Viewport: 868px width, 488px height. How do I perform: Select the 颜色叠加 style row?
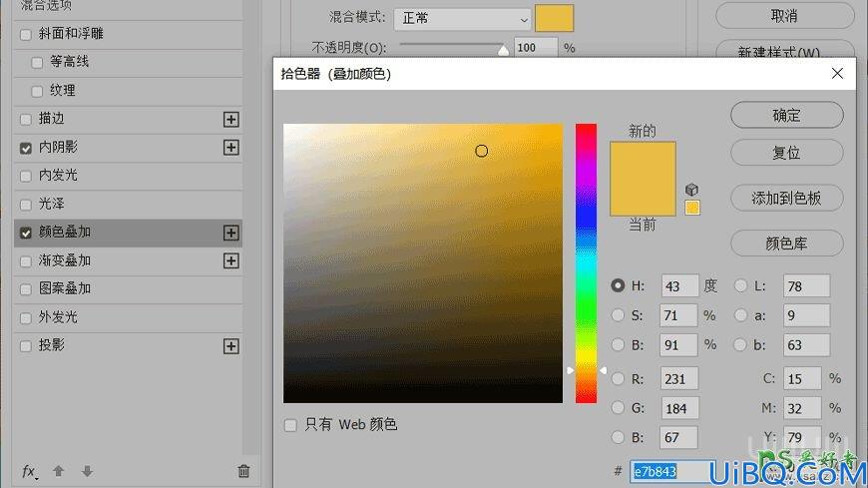pos(128,233)
